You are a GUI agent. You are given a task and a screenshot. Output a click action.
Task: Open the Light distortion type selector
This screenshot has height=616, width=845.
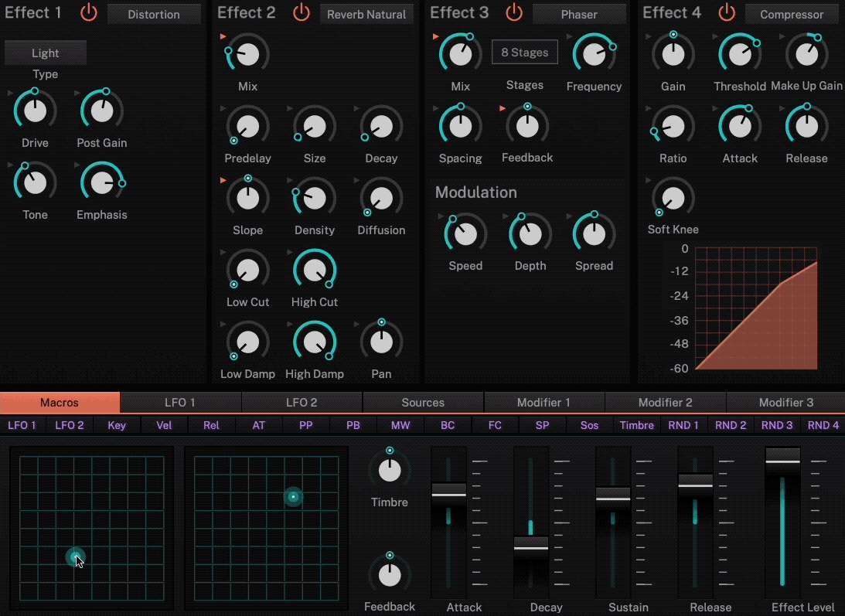pyautogui.click(x=46, y=53)
